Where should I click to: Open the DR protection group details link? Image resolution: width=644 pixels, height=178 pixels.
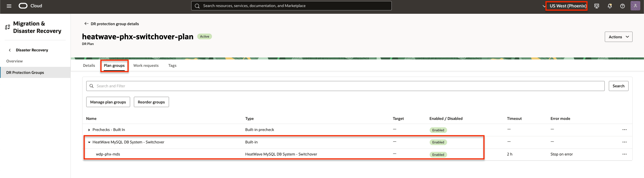pos(115,24)
